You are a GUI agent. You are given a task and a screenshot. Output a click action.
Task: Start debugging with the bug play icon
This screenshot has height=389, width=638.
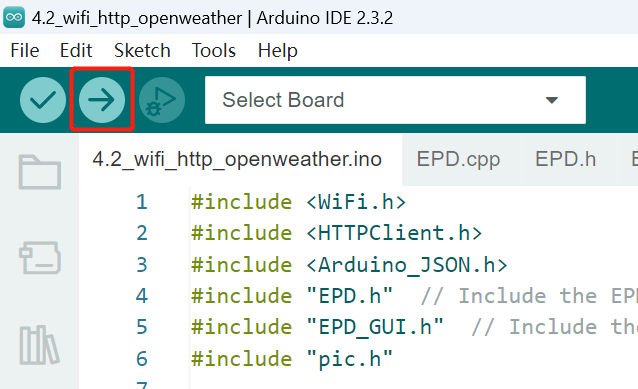tap(162, 100)
